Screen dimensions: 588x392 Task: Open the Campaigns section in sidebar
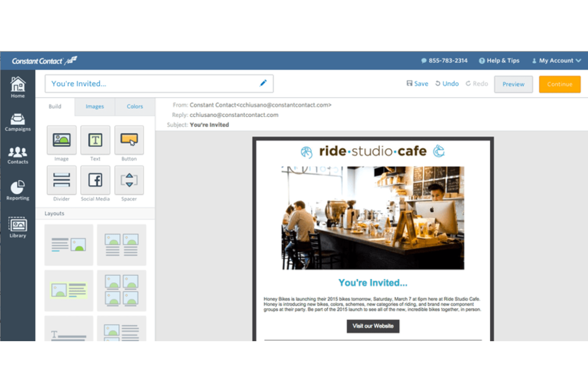click(x=17, y=122)
